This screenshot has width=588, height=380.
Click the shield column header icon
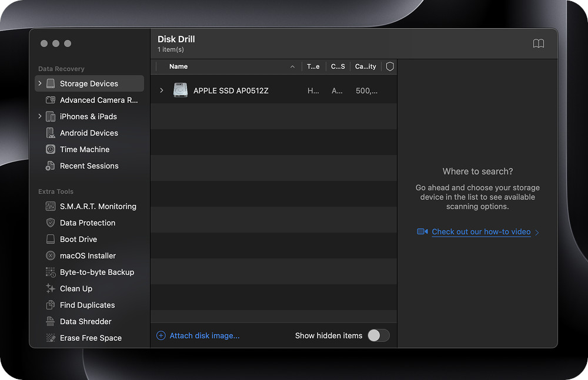coord(389,67)
